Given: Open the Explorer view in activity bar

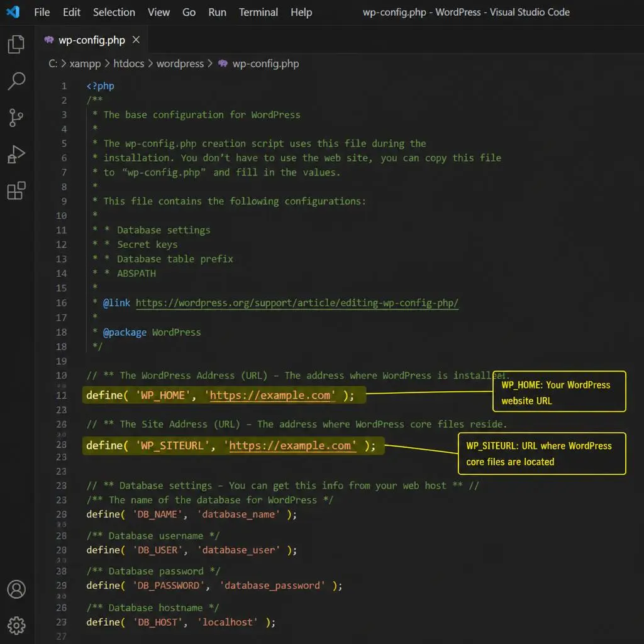Looking at the screenshot, I should 16,44.
